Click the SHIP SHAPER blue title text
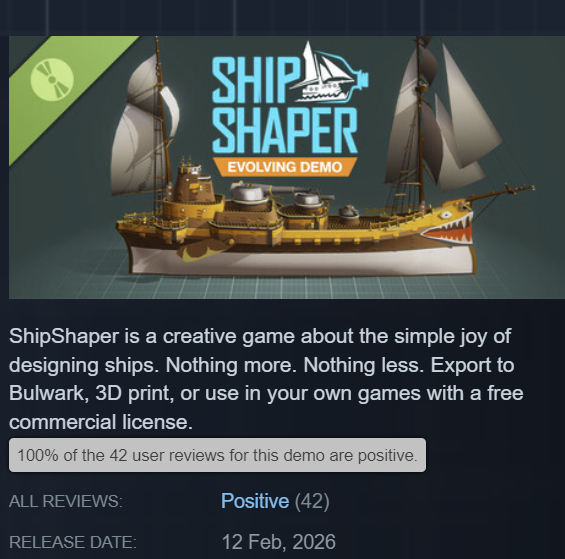Screen dimensions: 565x559 click(285, 105)
